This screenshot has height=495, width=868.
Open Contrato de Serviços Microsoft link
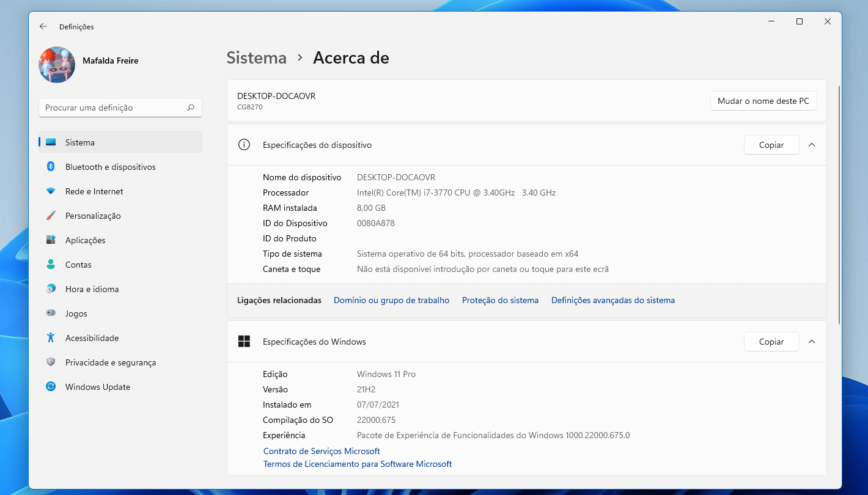pyautogui.click(x=322, y=451)
